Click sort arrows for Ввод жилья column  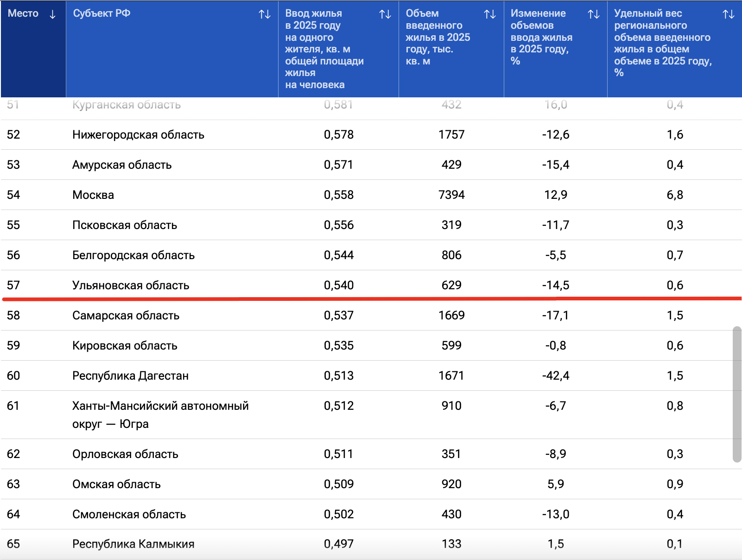point(385,14)
